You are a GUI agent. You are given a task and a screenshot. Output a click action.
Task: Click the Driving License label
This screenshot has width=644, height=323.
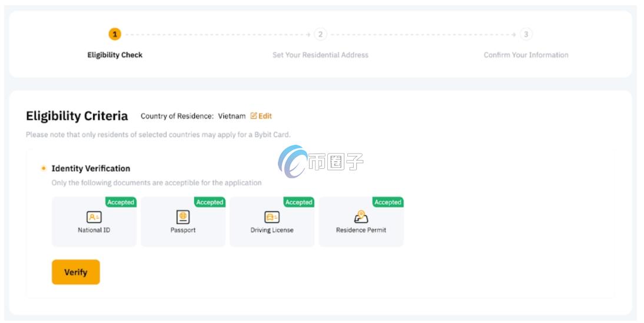[272, 230]
